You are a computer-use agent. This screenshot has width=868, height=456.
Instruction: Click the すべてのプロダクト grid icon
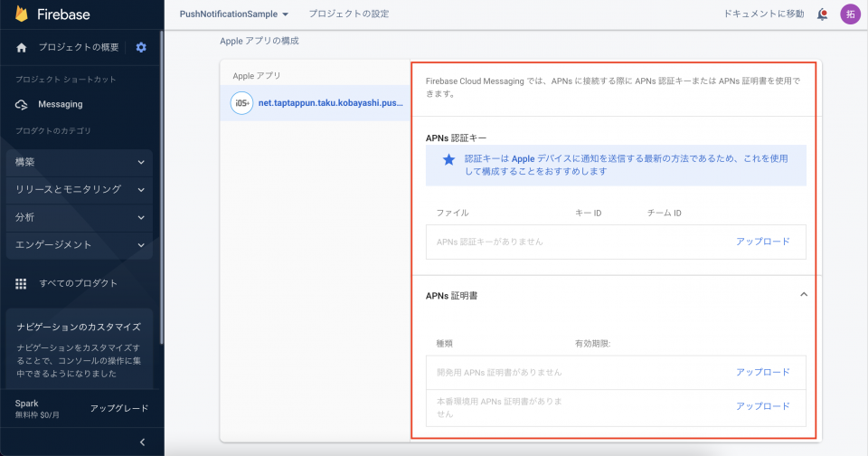(21, 284)
